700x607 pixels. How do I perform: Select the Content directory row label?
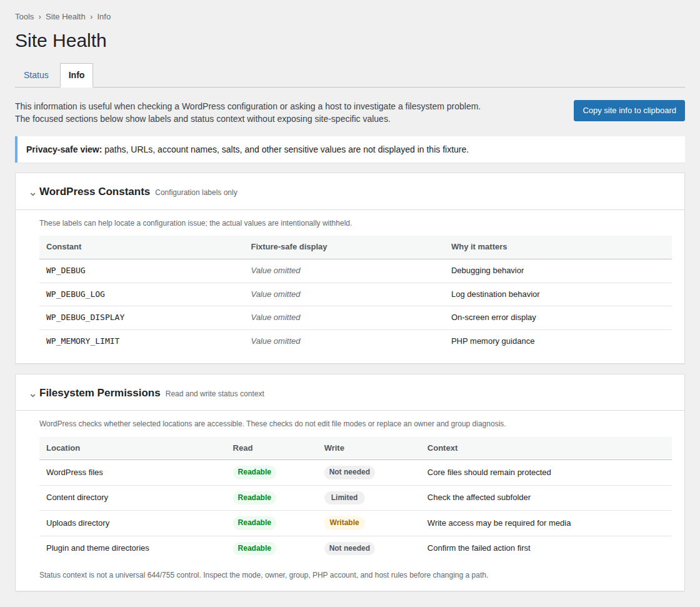tap(77, 498)
